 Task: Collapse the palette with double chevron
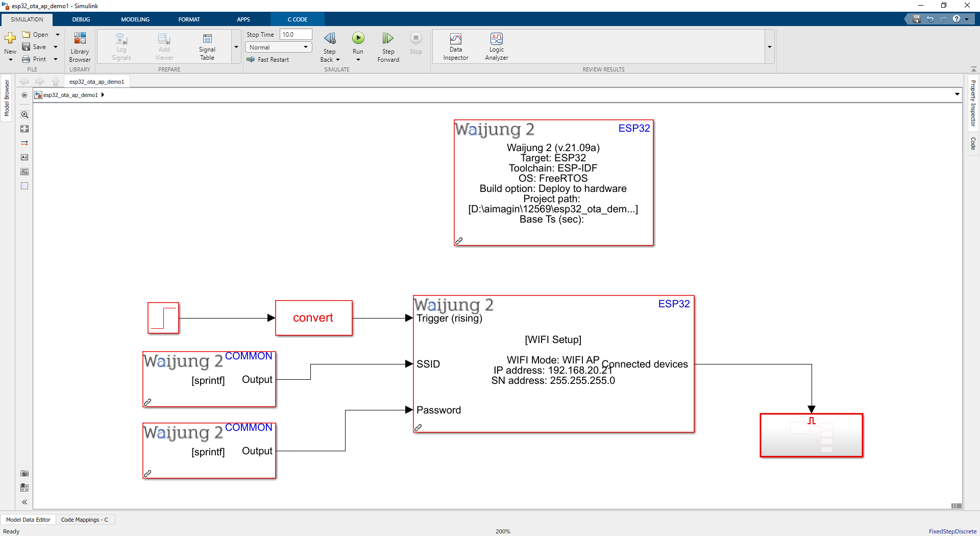[x=24, y=502]
